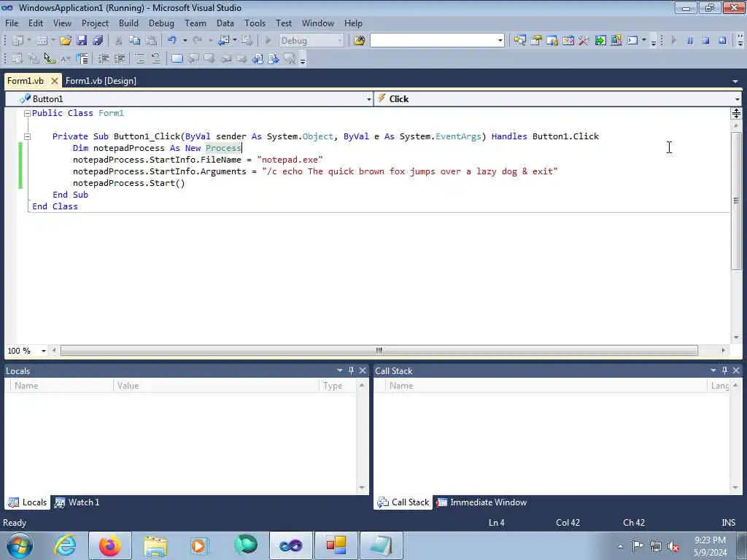Viewport: 747px width, 560px height.
Task: Collapse the Button1_Click sub outline
Action: point(27,136)
